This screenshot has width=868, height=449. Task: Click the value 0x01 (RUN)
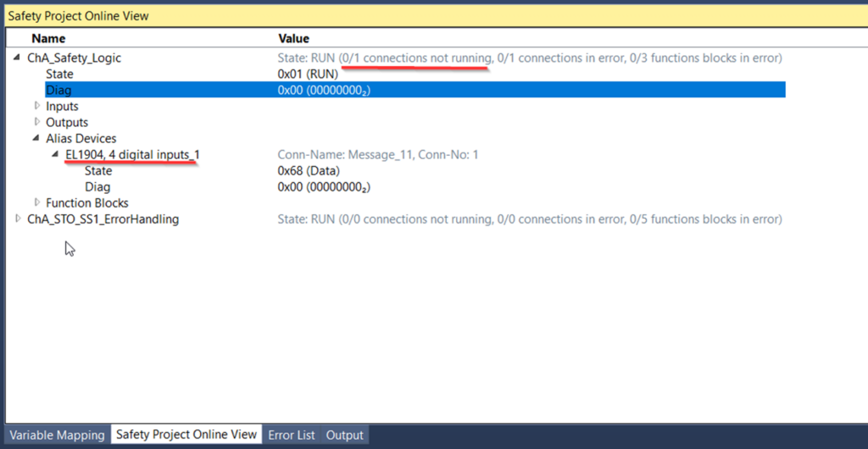click(x=308, y=74)
